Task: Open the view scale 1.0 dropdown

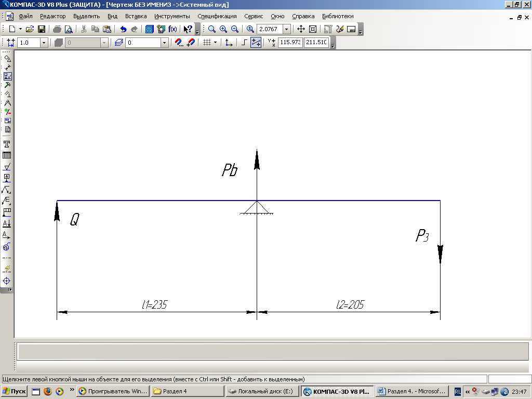Action: (44, 43)
